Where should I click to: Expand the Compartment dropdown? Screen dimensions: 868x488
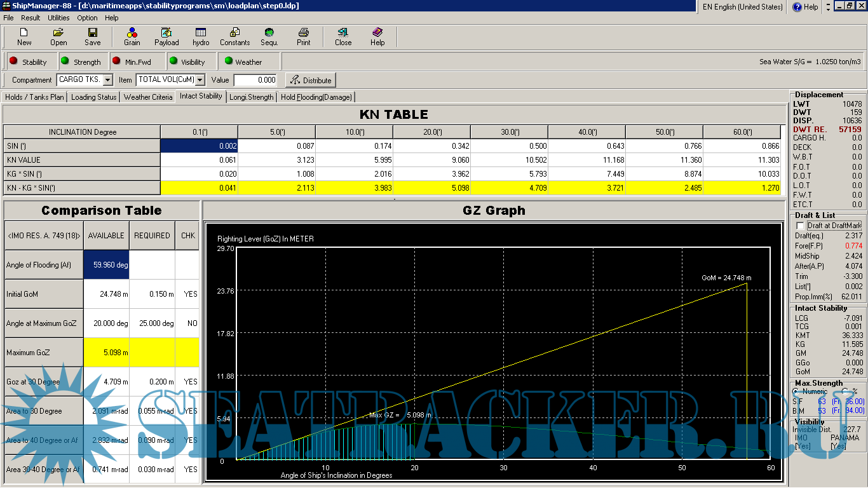[x=107, y=80]
